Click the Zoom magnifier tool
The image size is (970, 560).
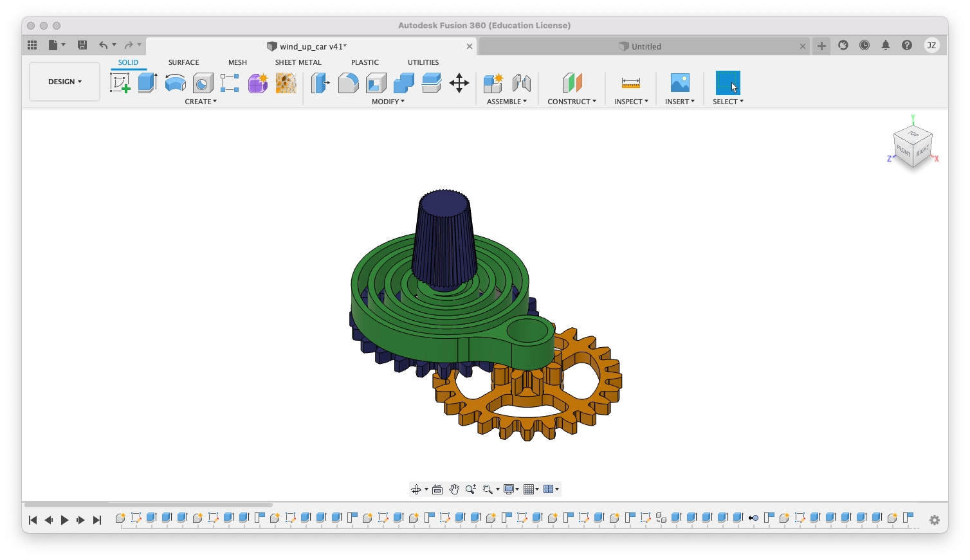point(471,489)
